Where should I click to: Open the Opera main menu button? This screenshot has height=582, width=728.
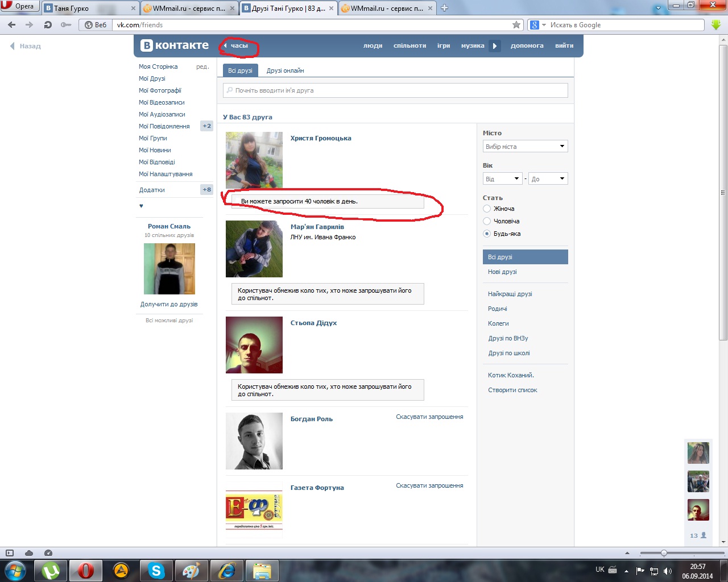19,7
